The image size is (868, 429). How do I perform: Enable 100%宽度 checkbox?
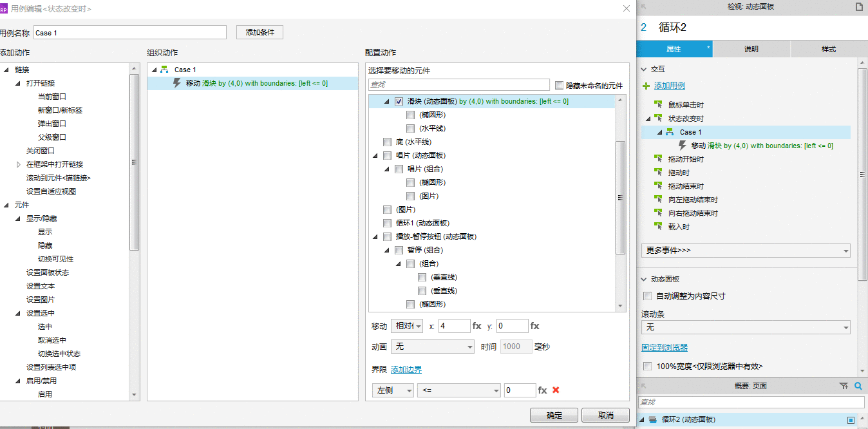point(648,367)
